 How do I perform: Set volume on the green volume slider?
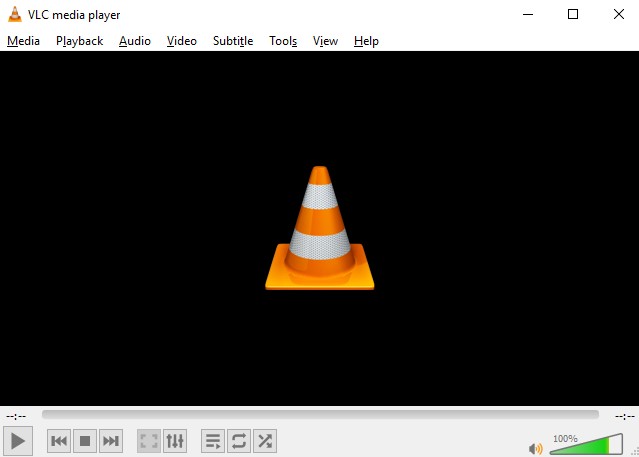(x=586, y=444)
